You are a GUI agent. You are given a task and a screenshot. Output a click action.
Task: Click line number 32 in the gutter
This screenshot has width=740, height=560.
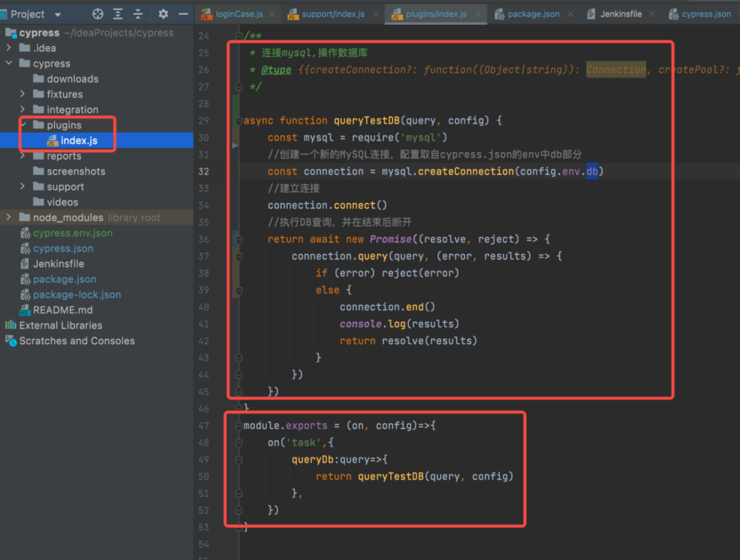[204, 171]
